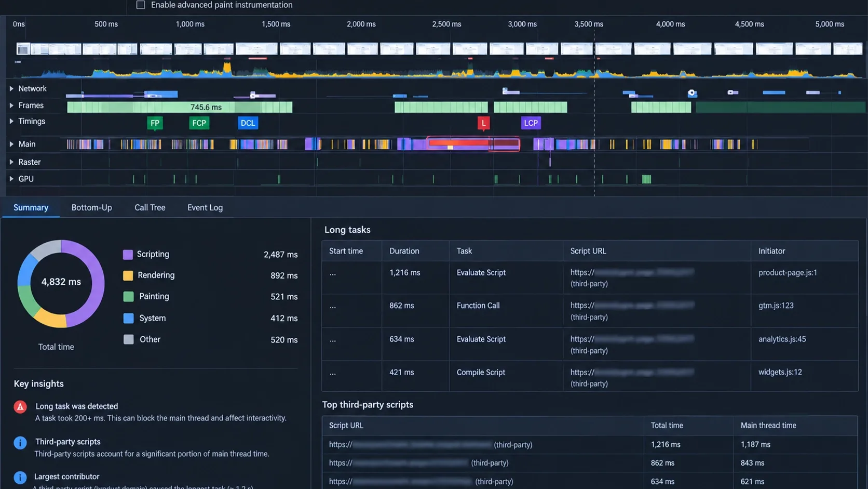
Task: Click the Largest contributor info icon
Action: point(20,478)
